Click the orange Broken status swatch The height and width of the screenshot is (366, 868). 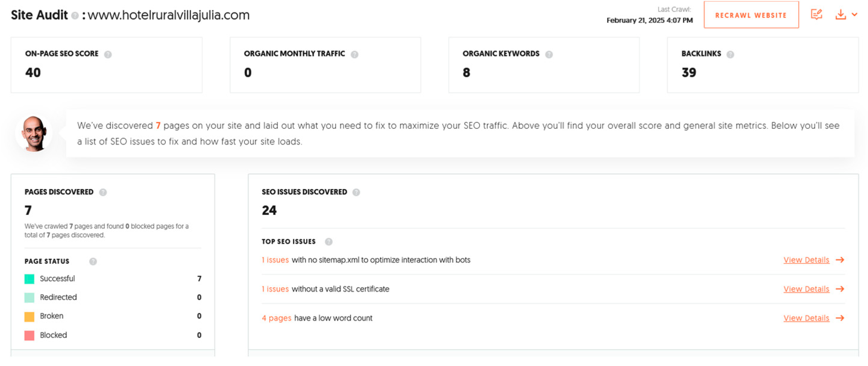point(29,317)
